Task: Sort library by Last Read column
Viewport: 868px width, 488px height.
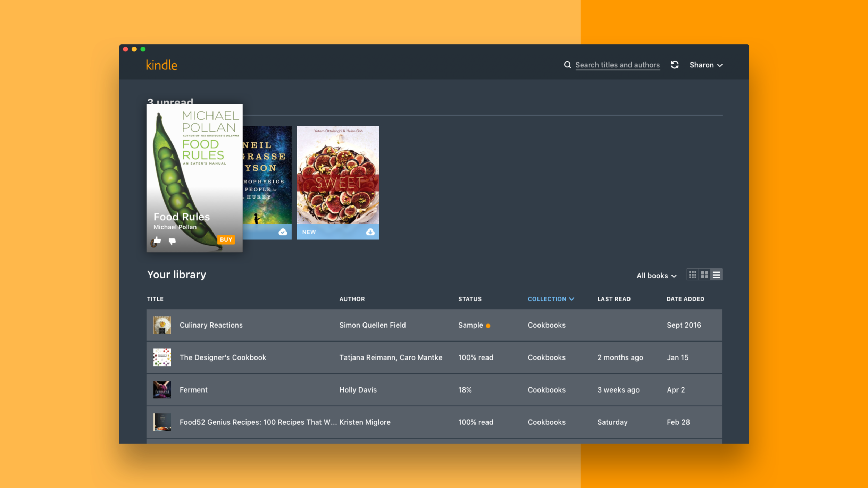Action: [614, 299]
